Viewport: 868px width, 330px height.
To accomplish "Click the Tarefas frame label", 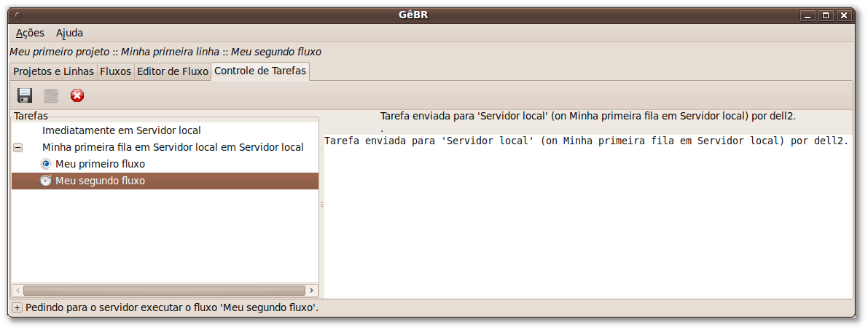I will click(31, 117).
